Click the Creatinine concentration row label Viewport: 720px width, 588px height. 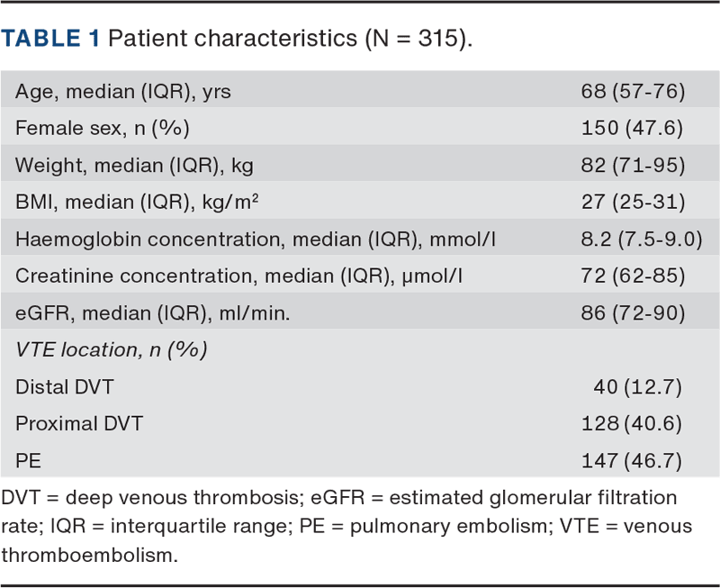tap(238, 276)
